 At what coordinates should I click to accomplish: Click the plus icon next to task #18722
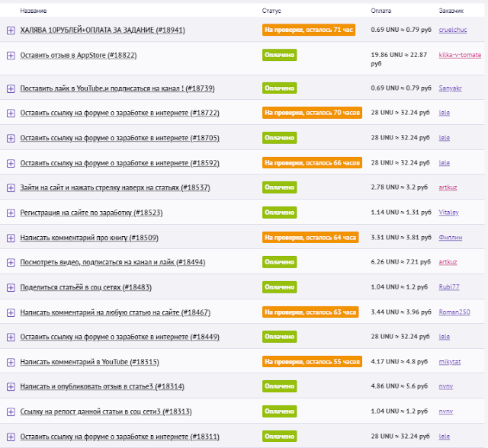[11, 114]
